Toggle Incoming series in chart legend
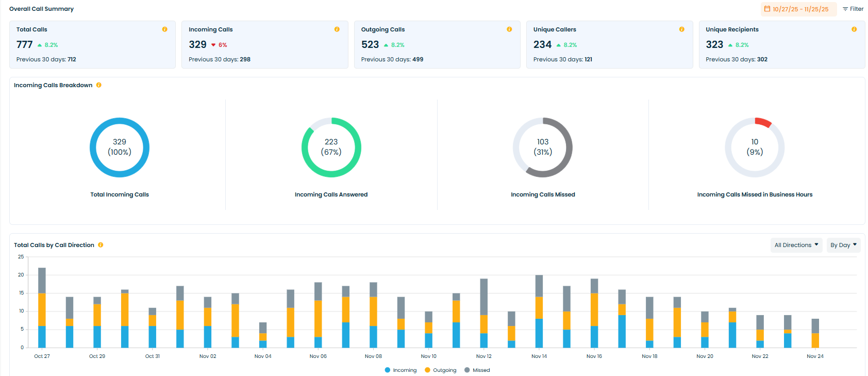The height and width of the screenshot is (376, 868). [x=400, y=370]
